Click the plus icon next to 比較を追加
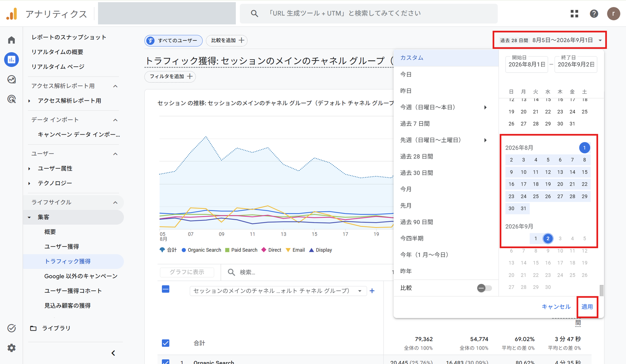 coord(241,40)
